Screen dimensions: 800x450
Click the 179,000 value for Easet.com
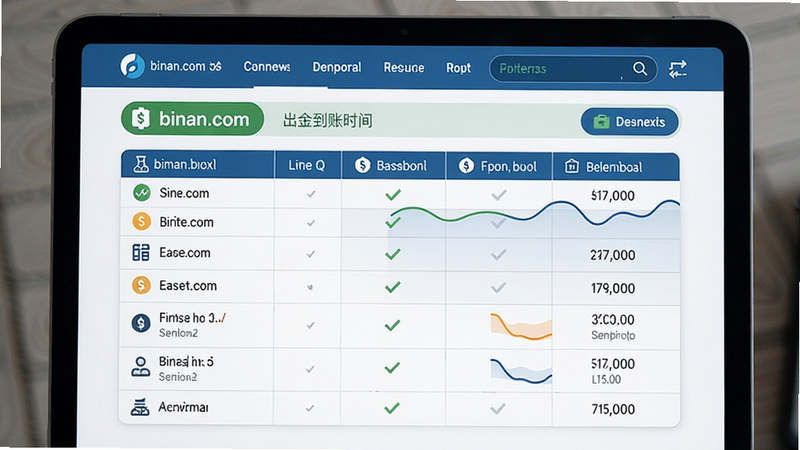[x=613, y=288]
